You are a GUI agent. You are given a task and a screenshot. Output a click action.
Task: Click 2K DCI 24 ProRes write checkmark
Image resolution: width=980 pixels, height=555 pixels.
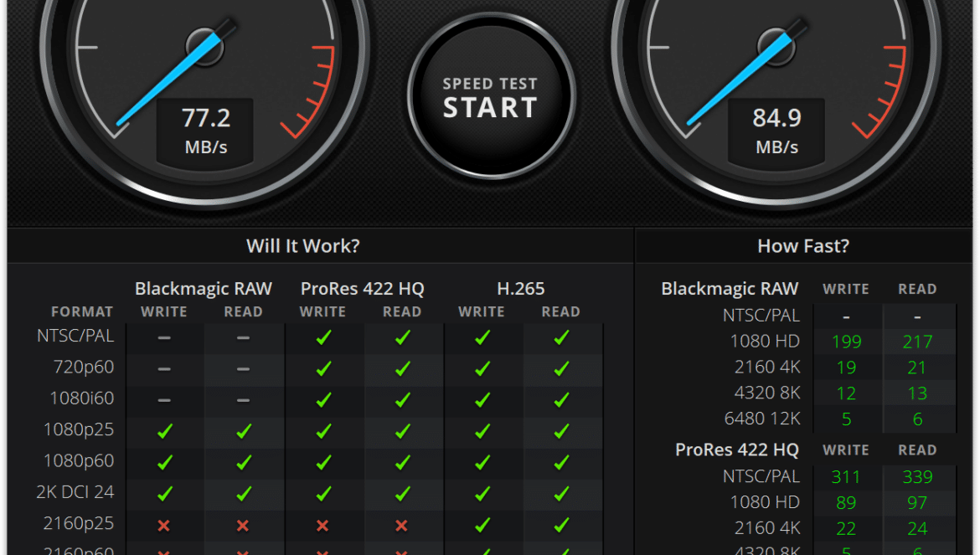coord(323,494)
